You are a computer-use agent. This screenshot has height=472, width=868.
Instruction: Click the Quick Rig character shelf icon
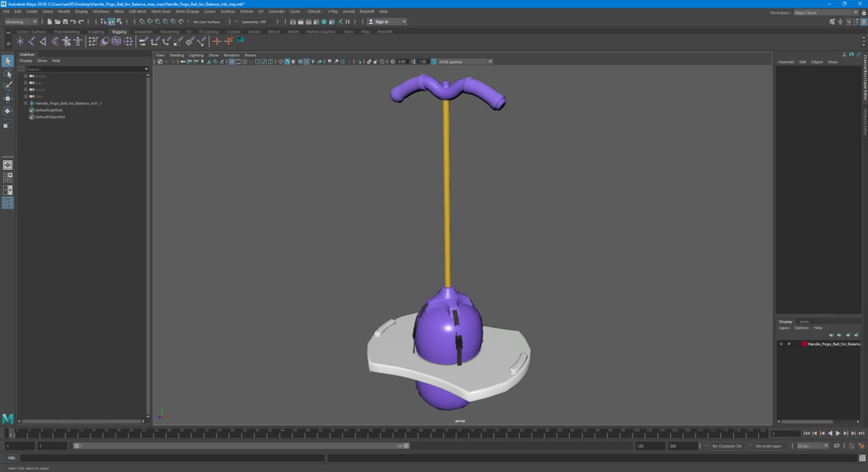(66, 42)
